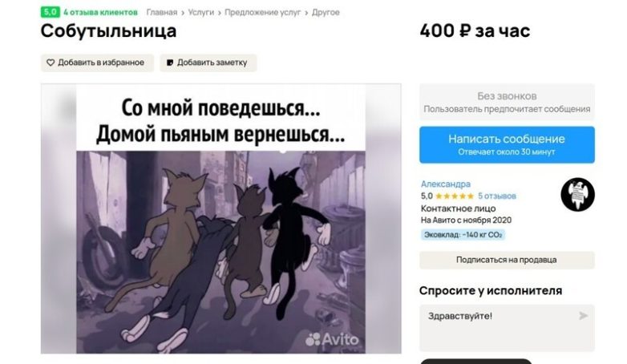The width and height of the screenshot is (627, 364).
Task: Open the Услуги breadcrumb
Action: (200, 12)
